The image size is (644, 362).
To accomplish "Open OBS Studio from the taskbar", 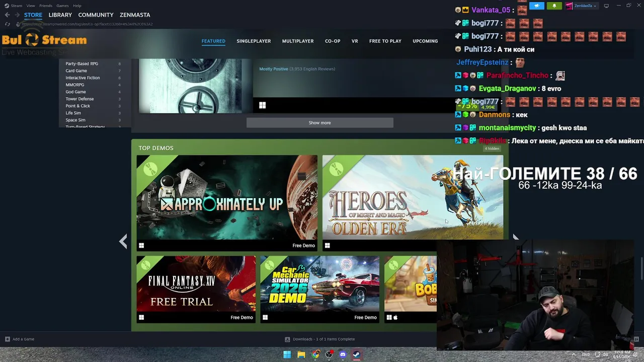I will click(329, 354).
